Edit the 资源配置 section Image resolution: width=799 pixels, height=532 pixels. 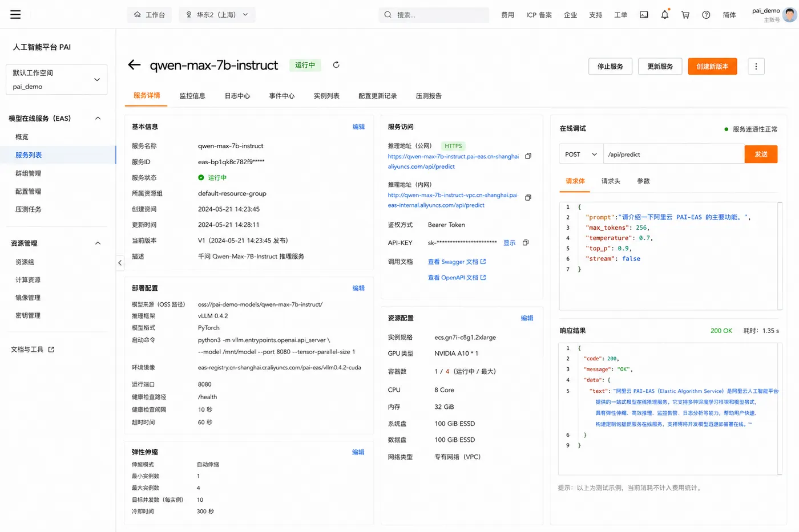click(527, 318)
